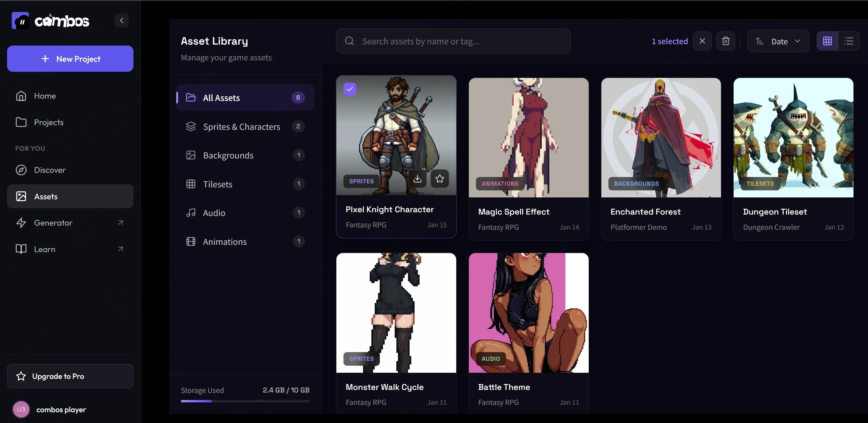Switch to grid view
The height and width of the screenshot is (423, 868).
(827, 41)
